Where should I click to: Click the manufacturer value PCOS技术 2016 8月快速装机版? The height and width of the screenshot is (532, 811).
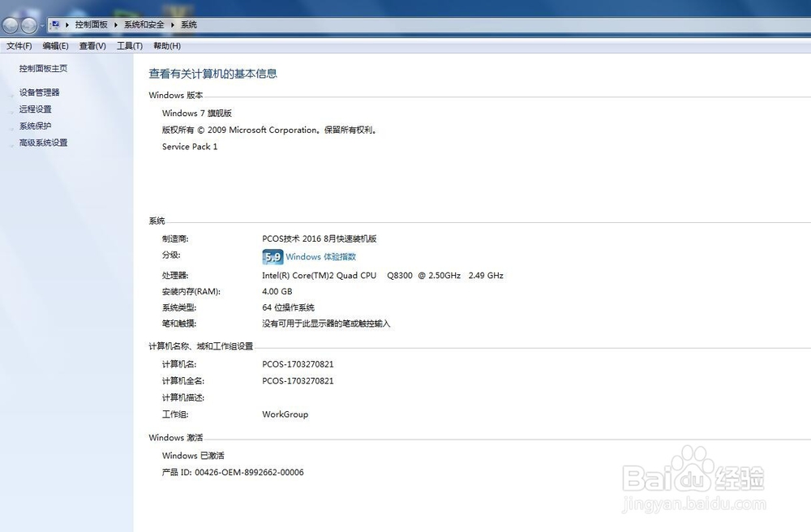coord(319,239)
